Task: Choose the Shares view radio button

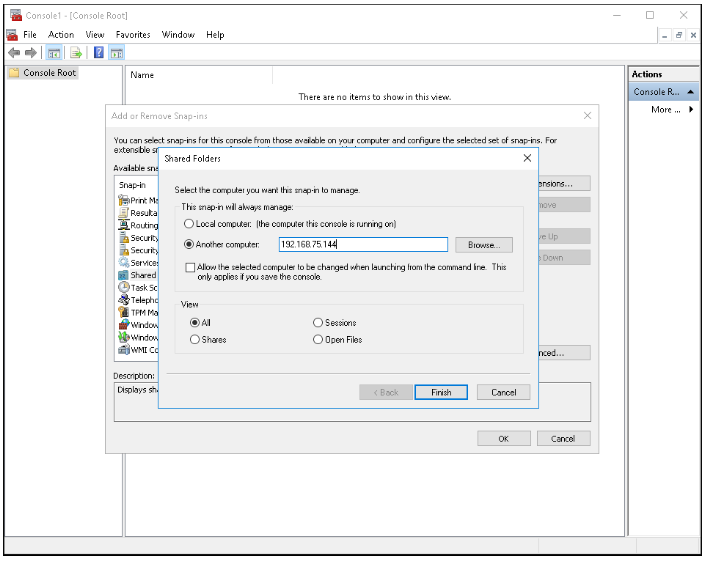Action: tap(195, 340)
